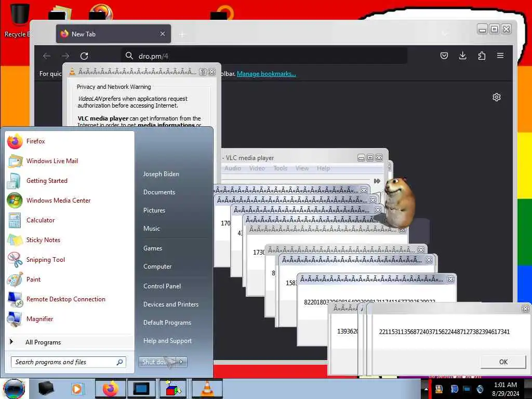Open the Windows Start orb
Viewport: 532px width, 399px height.
14,389
